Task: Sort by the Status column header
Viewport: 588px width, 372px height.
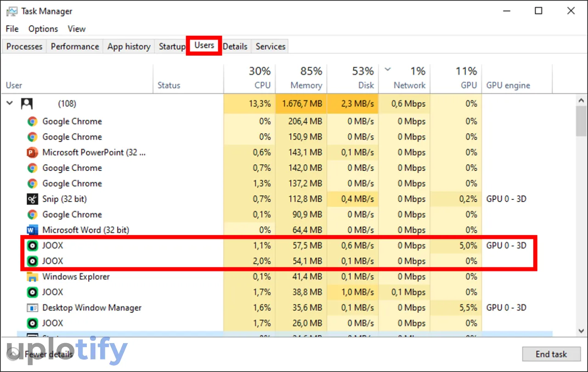Action: point(188,79)
